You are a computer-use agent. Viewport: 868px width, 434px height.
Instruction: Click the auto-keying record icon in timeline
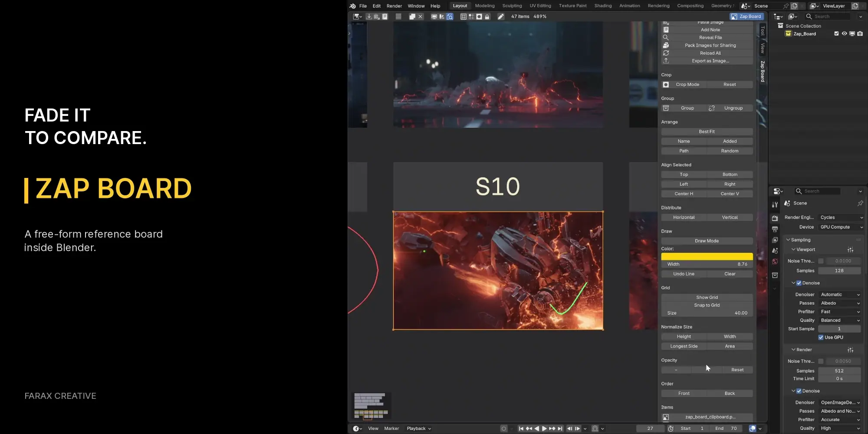coord(503,428)
